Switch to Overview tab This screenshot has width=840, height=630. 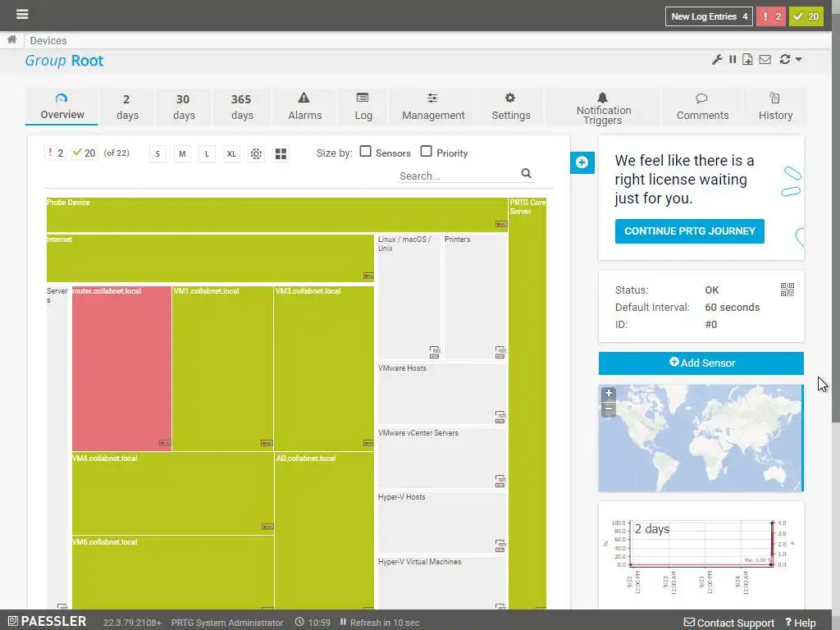pos(62,107)
